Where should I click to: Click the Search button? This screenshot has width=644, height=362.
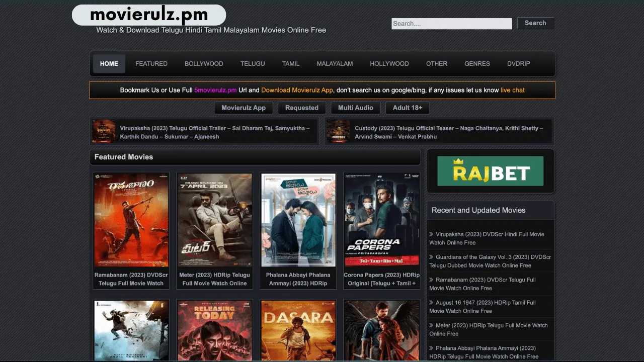535,23
